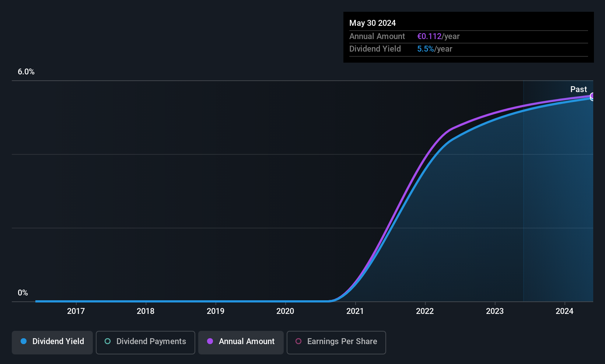Show the Earnings Per Share series
The width and height of the screenshot is (605, 364).
pyautogui.click(x=336, y=343)
